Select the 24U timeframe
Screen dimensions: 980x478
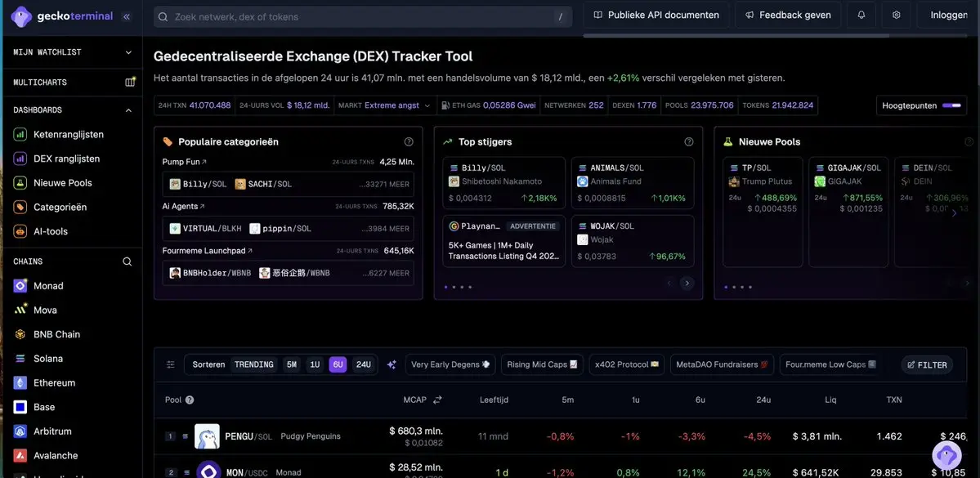[363, 364]
